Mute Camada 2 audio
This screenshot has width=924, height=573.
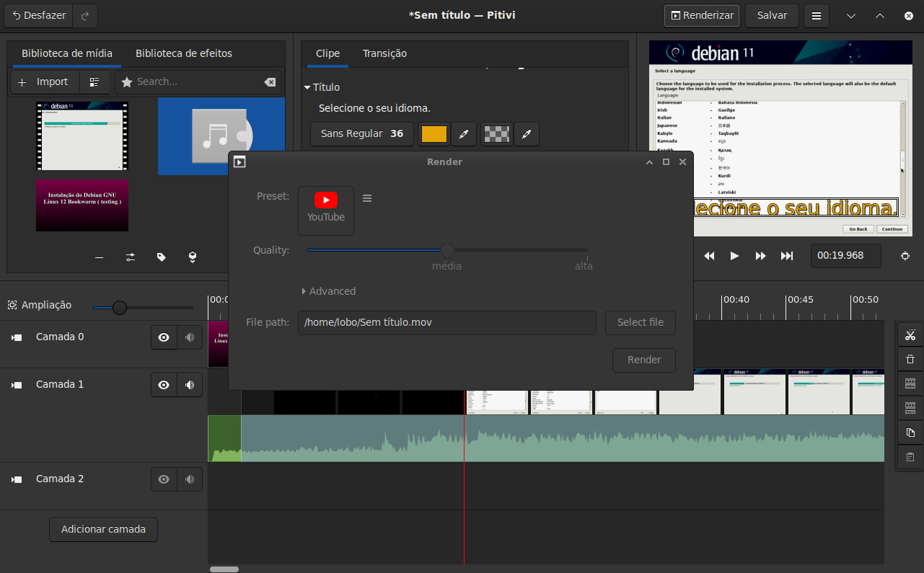pyautogui.click(x=190, y=479)
